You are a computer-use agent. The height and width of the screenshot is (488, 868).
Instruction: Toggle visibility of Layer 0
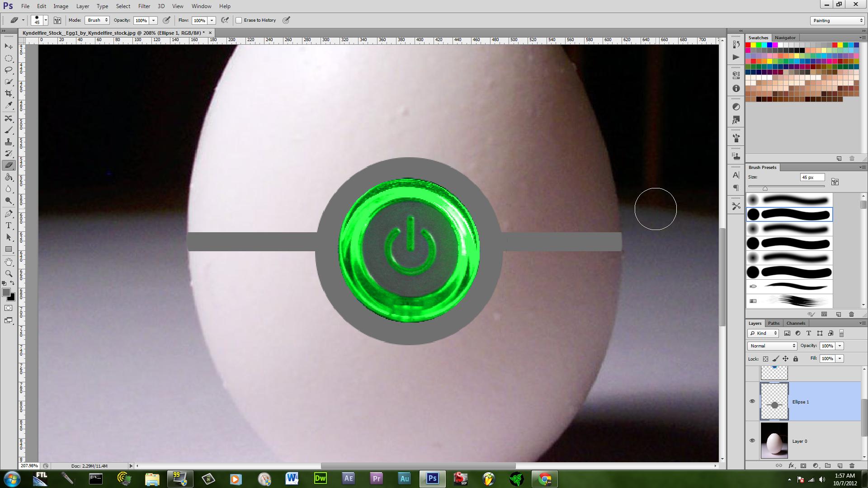point(752,441)
